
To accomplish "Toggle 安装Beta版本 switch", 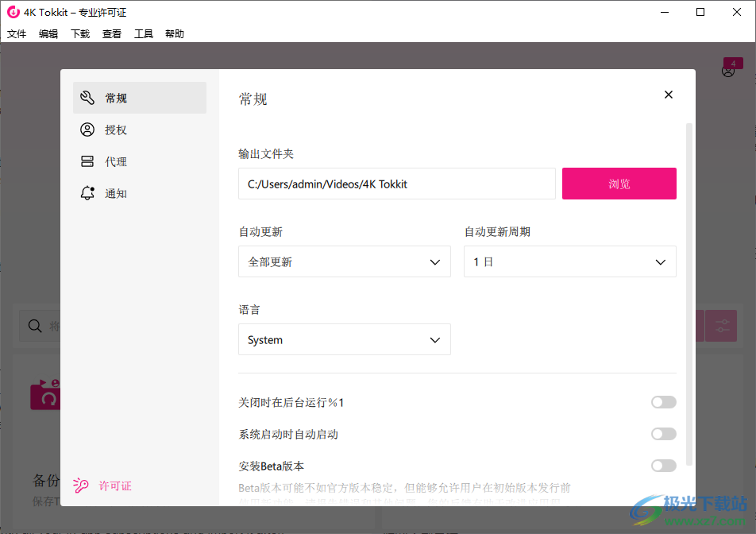I will 663,466.
